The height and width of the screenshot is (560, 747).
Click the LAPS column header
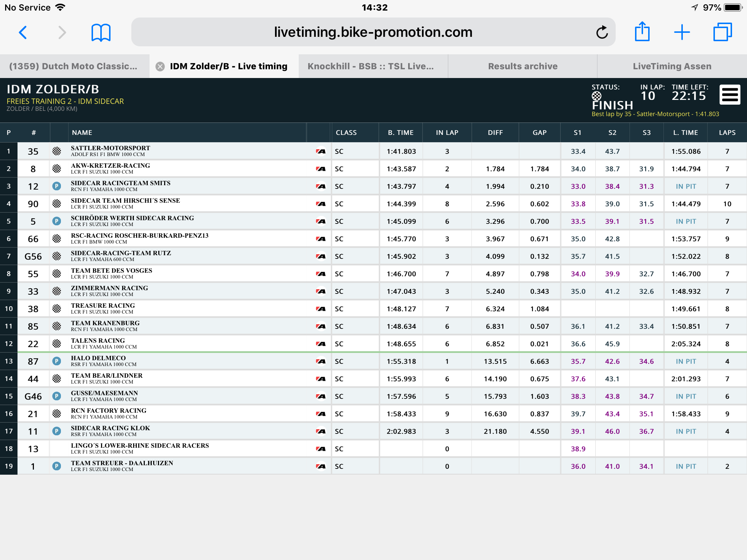pos(727,133)
